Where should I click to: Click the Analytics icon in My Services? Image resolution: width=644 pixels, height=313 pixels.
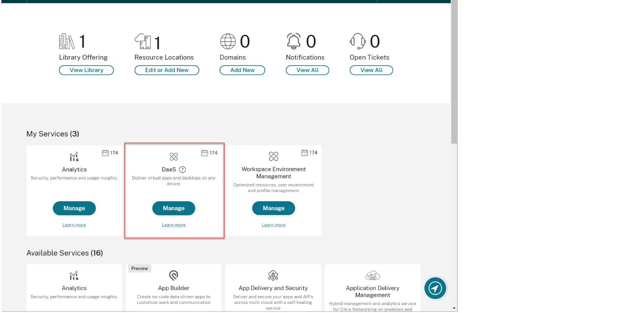pos(74,156)
